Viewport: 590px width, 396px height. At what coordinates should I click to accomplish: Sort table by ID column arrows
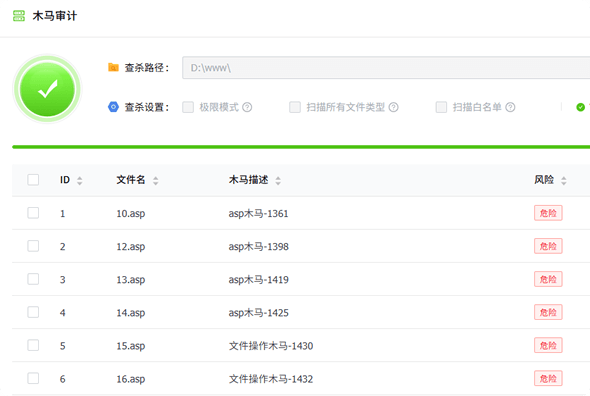79,181
